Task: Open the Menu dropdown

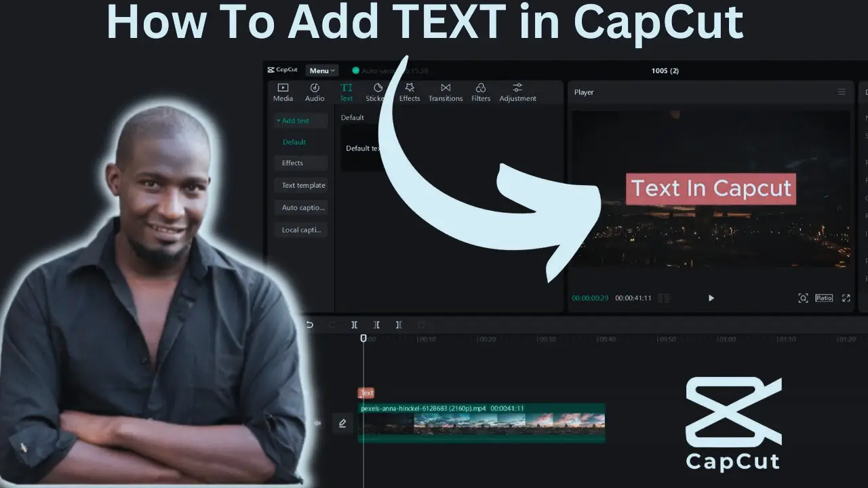Action: (x=321, y=70)
